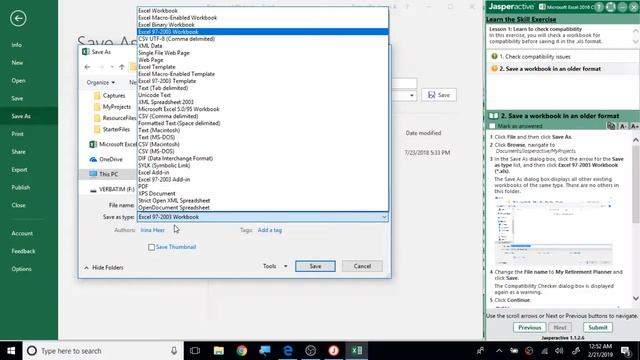Image resolution: width=640 pixels, height=360 pixels.
Task: Open the Windows Start menu
Action: click(11, 351)
